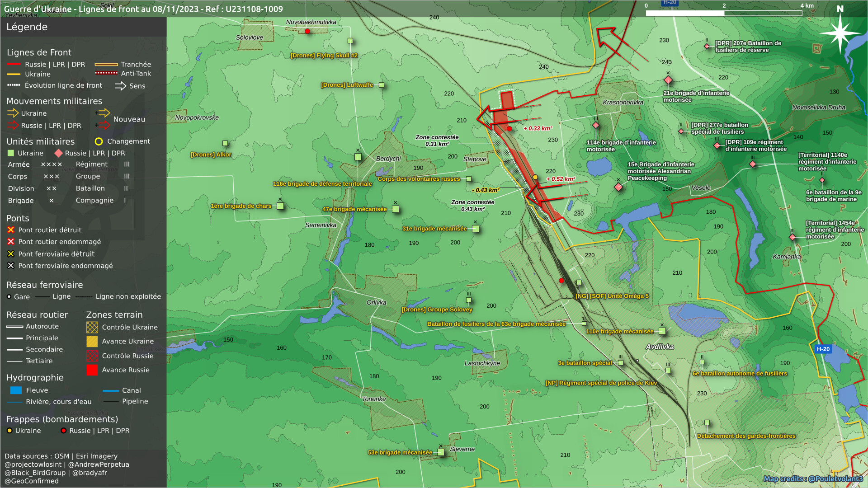Click the red strike dot near Novobakhmutivka
The image size is (868, 488).
coord(307,31)
